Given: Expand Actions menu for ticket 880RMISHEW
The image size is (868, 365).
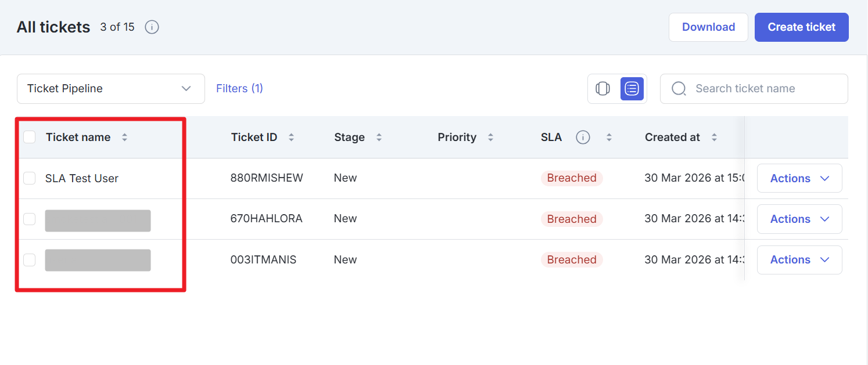Looking at the screenshot, I should (799, 178).
